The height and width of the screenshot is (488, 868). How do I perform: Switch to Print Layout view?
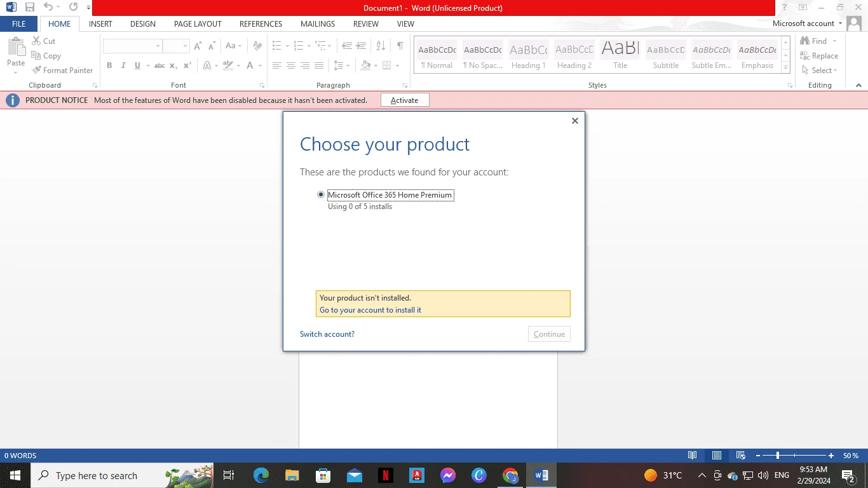(717, 456)
